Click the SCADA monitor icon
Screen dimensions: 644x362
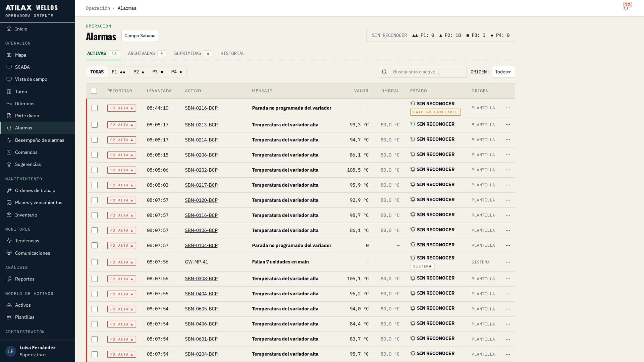pos(9,67)
